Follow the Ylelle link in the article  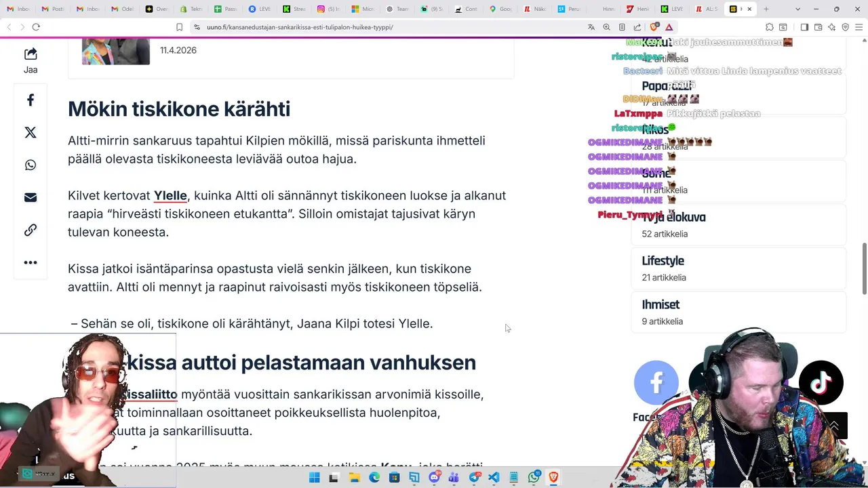point(170,196)
